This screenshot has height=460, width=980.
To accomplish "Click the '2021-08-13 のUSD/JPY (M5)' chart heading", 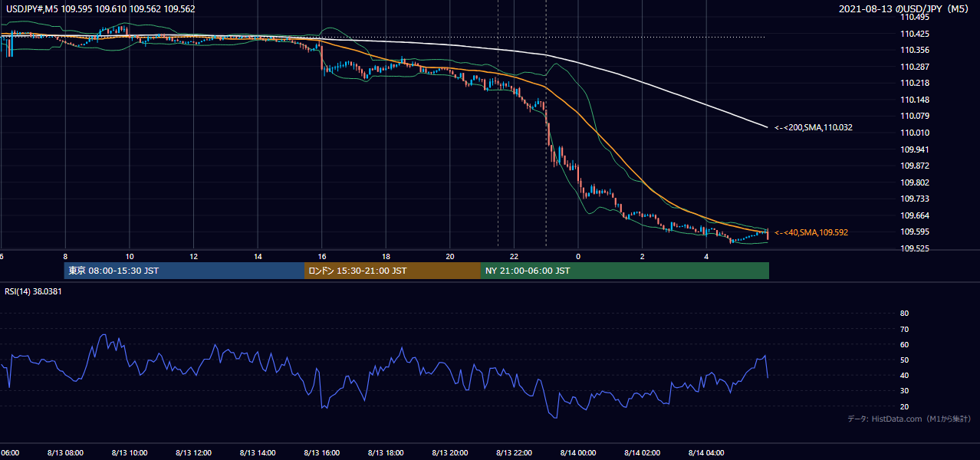I will point(905,9).
